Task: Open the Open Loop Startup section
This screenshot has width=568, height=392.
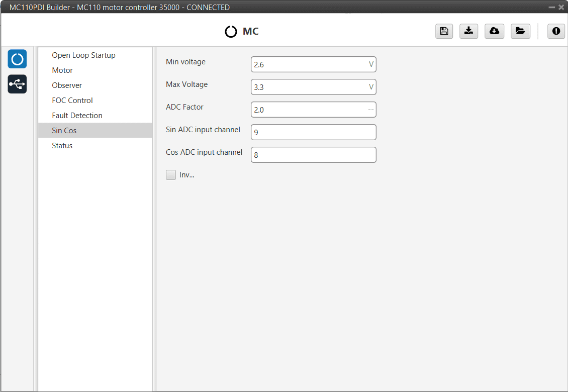Action: coord(95,55)
